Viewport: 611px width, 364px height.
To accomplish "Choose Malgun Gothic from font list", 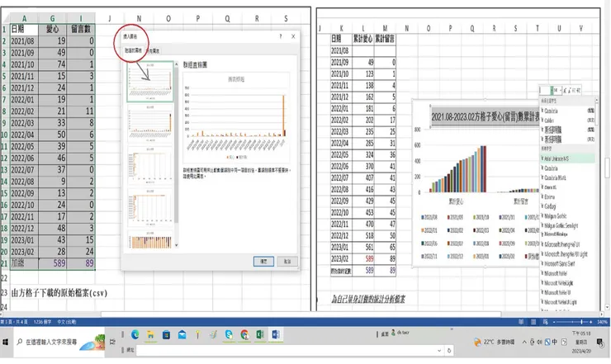I will (x=567, y=216).
